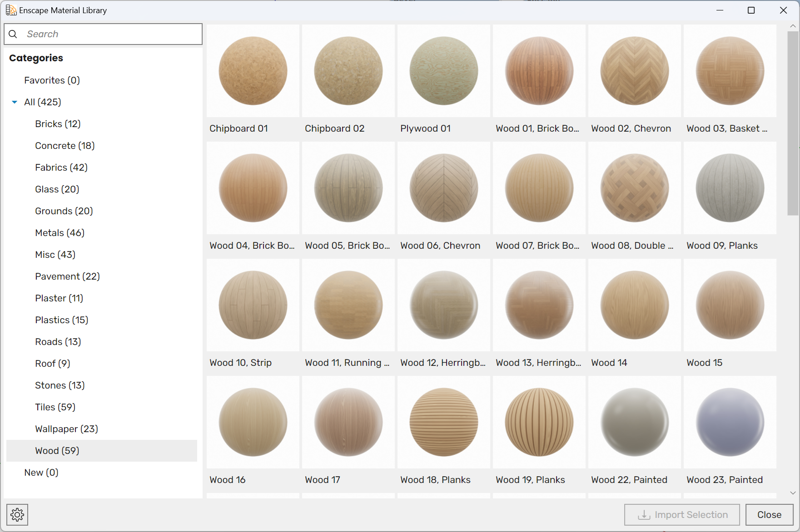Select the Plywood 01 material
The image size is (800, 532).
click(443, 71)
